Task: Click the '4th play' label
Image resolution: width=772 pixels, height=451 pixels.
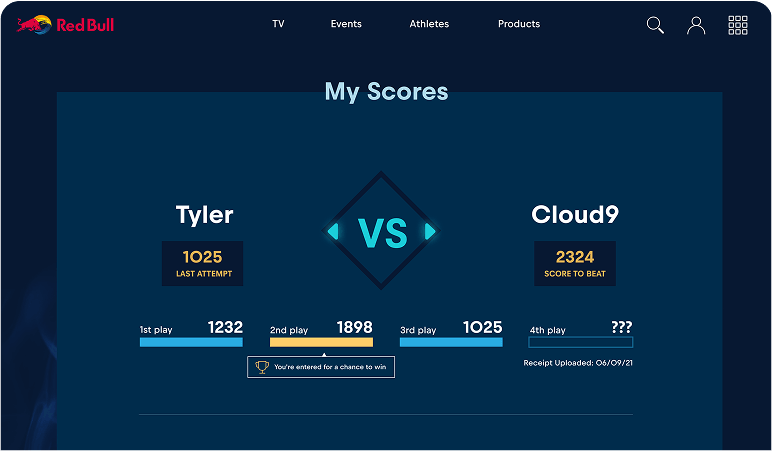Action: pos(547,330)
